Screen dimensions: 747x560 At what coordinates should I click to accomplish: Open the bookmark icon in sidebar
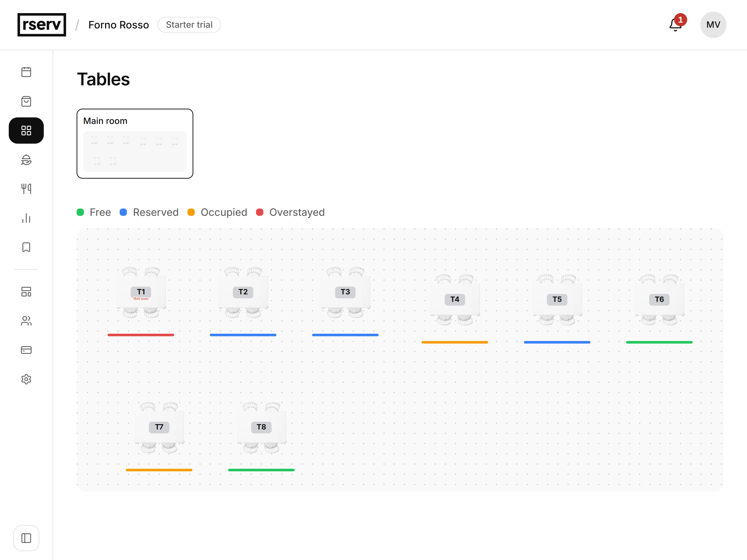[26, 247]
